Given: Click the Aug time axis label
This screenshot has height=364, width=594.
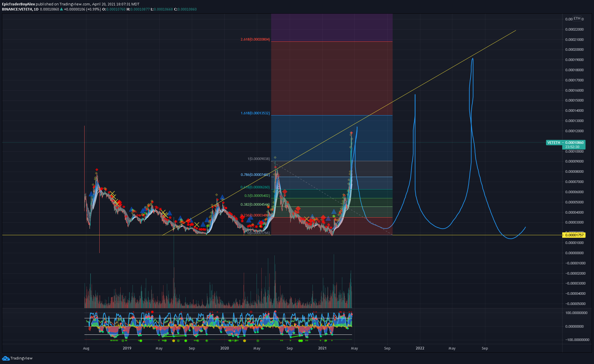Looking at the screenshot, I should [86, 348].
